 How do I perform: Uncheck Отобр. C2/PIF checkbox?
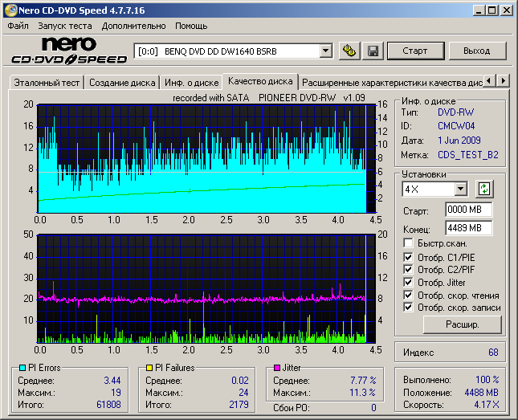(x=408, y=269)
